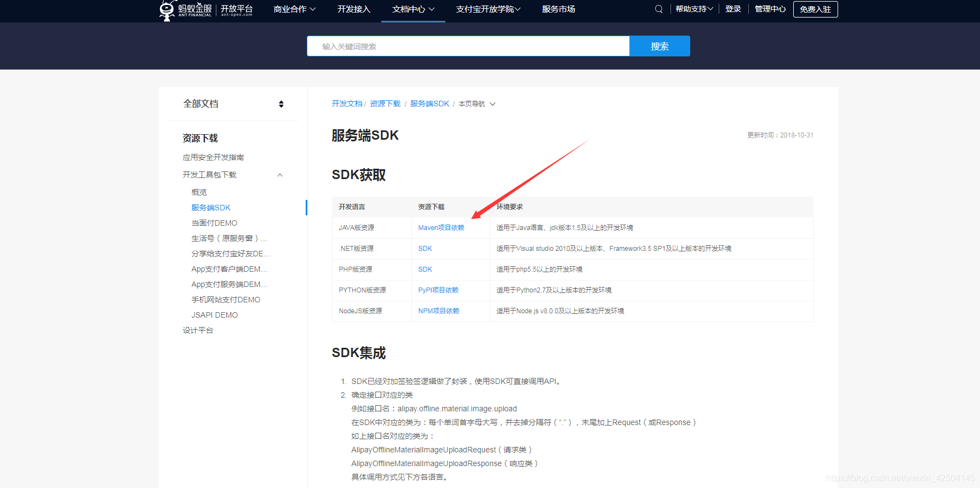Click the 登录 link

733,9
